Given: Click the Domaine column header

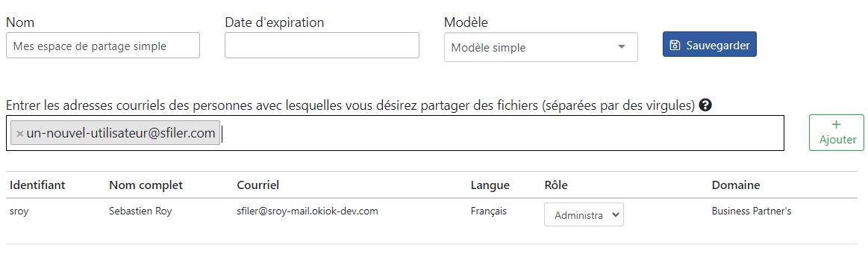Looking at the screenshot, I should [x=736, y=185].
